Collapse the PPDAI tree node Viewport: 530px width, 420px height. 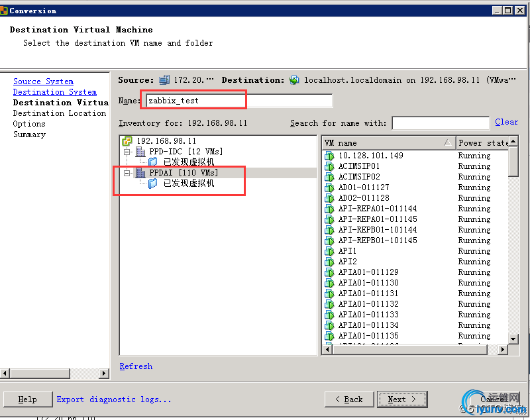(x=127, y=173)
